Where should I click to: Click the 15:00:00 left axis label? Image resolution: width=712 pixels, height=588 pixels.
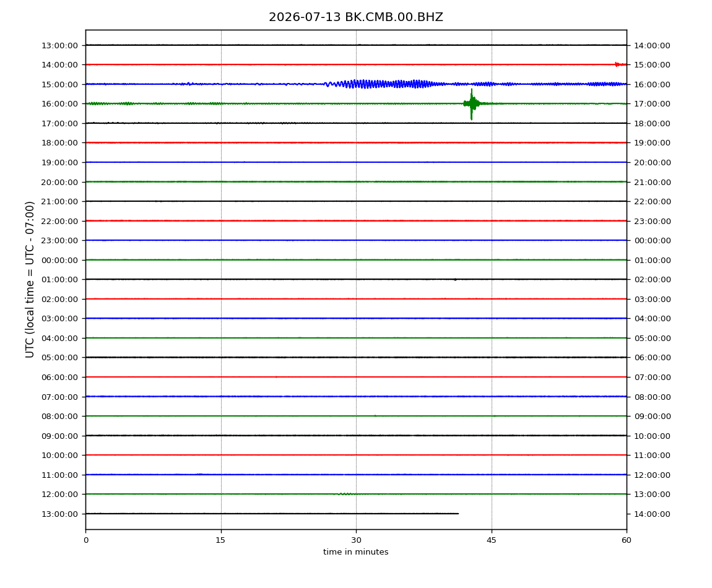[x=59, y=84]
